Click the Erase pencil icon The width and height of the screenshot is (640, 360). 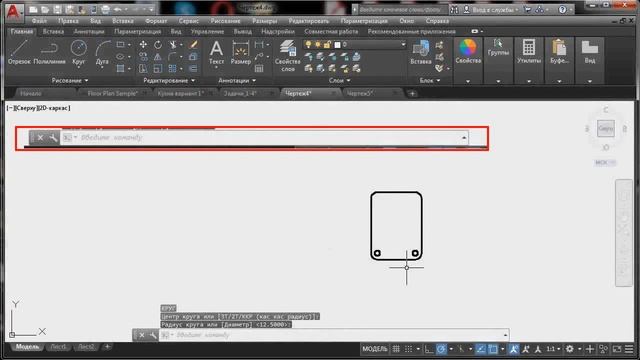tap(193, 44)
